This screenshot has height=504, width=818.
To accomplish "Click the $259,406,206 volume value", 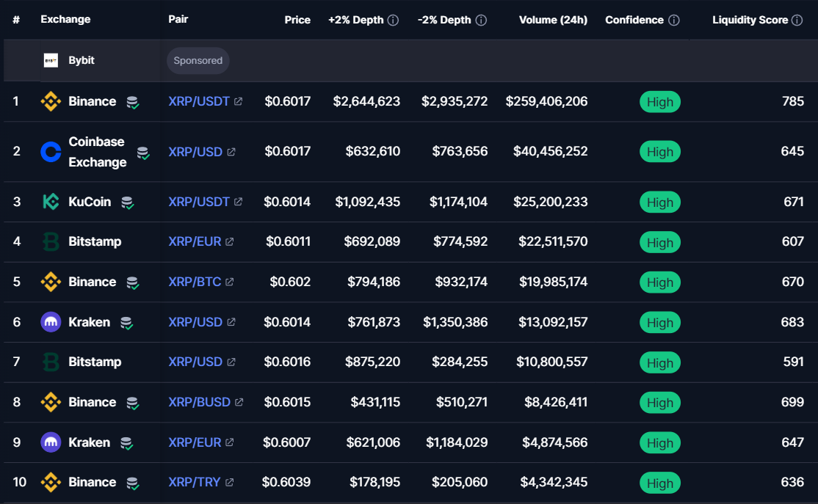I will pyautogui.click(x=546, y=101).
